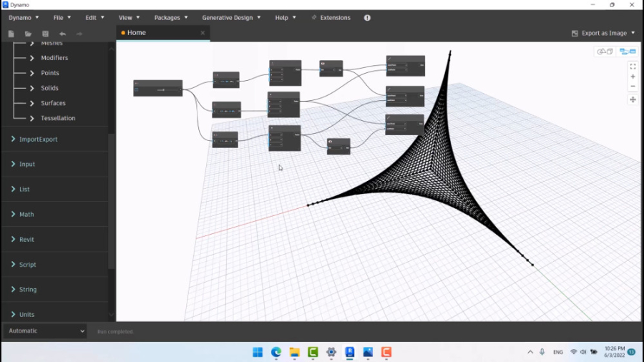The image size is (644, 362).
Task: Open notification badge showing 13
Action: [632, 352]
